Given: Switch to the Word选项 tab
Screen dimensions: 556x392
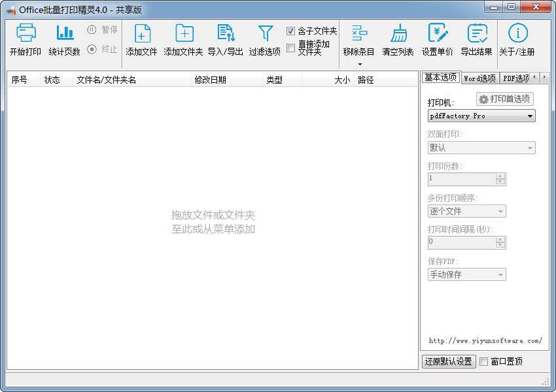Looking at the screenshot, I should [x=479, y=78].
